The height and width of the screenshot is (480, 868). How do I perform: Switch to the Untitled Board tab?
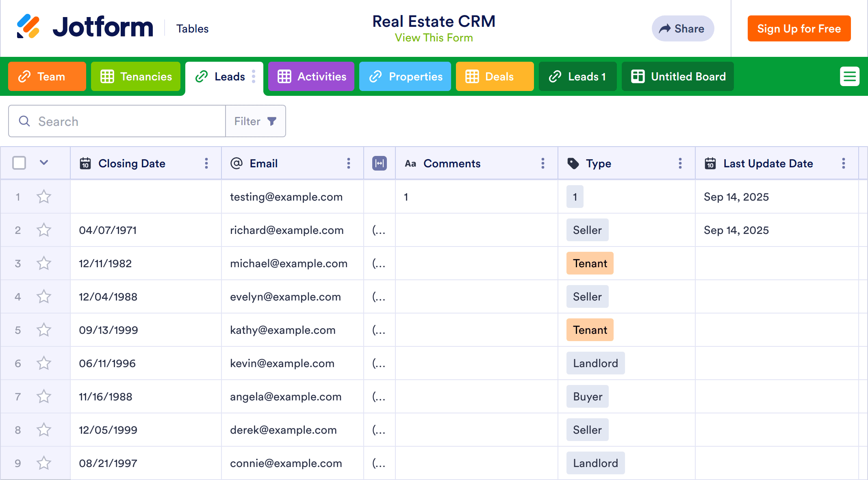[x=677, y=76]
